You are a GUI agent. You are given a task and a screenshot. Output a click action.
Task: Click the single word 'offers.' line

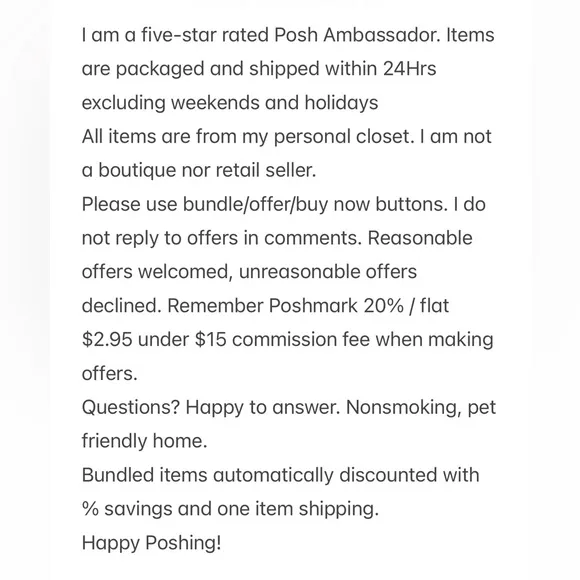(x=109, y=374)
